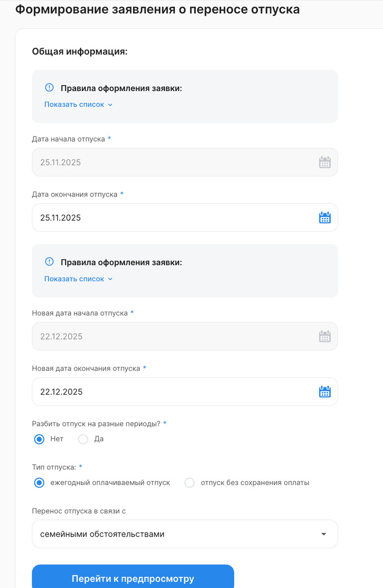Open calendar for vacation end date

[325, 218]
